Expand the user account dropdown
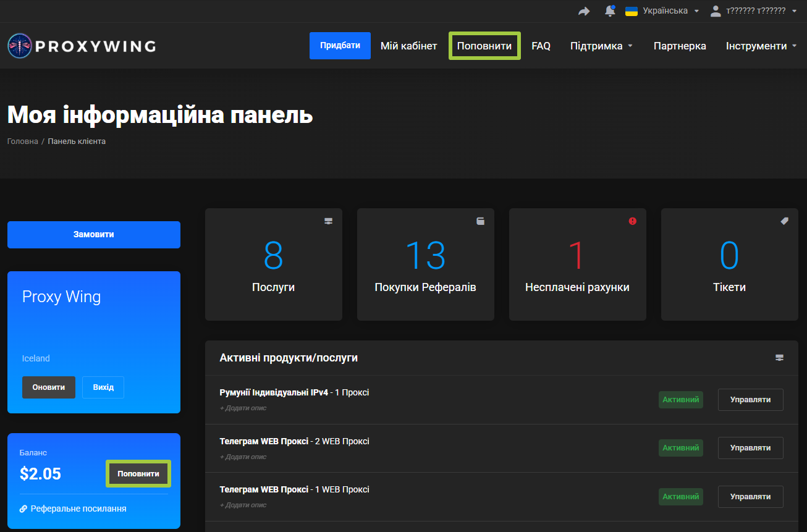 coord(754,11)
